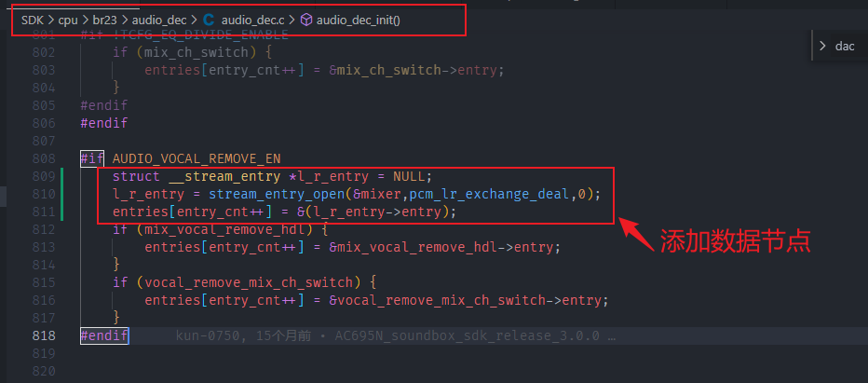The image size is (868, 383).
Task: Click pcm_lr_exchange_deal argument
Action: click(x=489, y=194)
